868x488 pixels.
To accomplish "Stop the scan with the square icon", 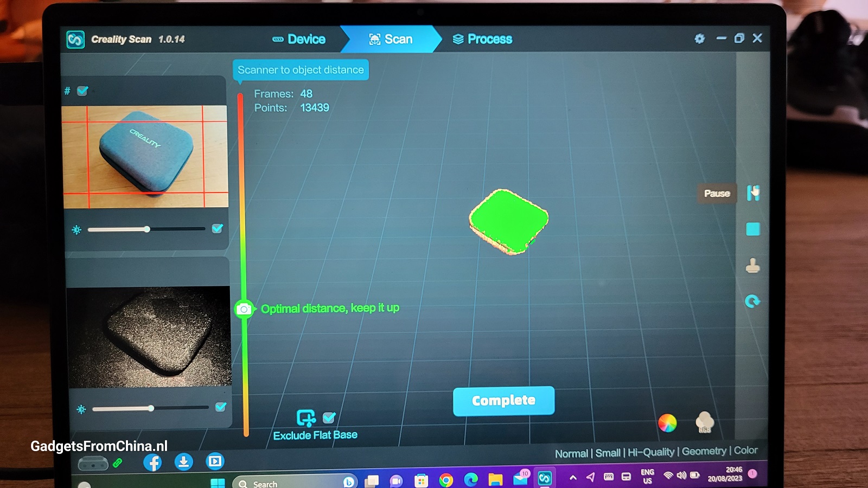I will click(753, 229).
